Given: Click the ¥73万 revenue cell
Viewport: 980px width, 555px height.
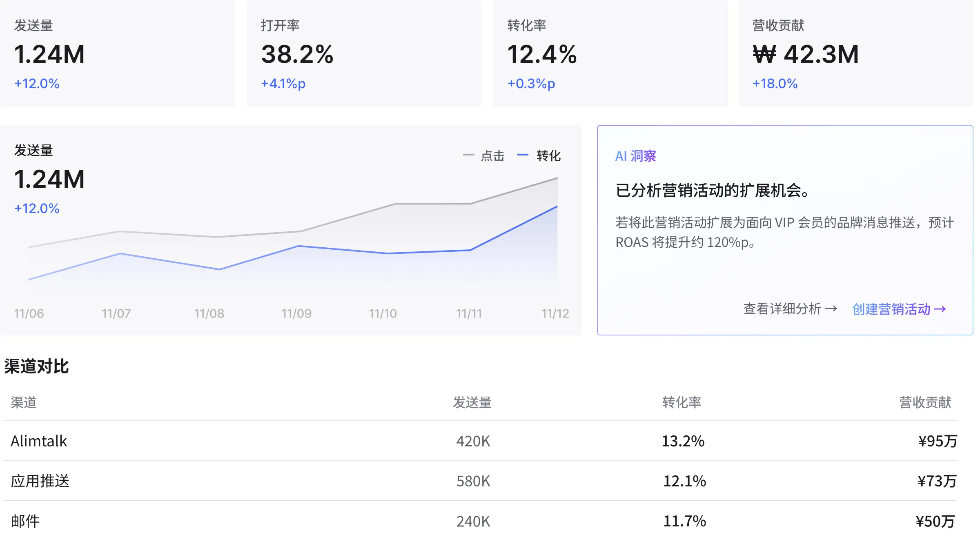Looking at the screenshot, I should point(937,481).
